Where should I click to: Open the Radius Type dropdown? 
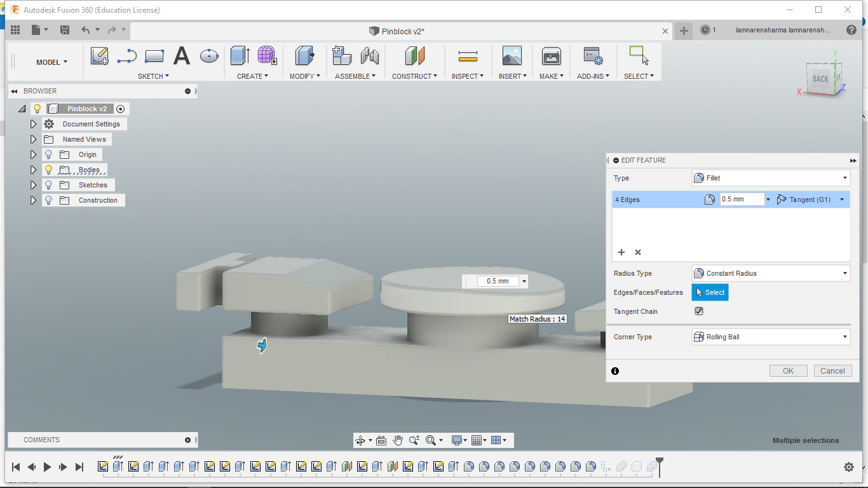pos(770,273)
